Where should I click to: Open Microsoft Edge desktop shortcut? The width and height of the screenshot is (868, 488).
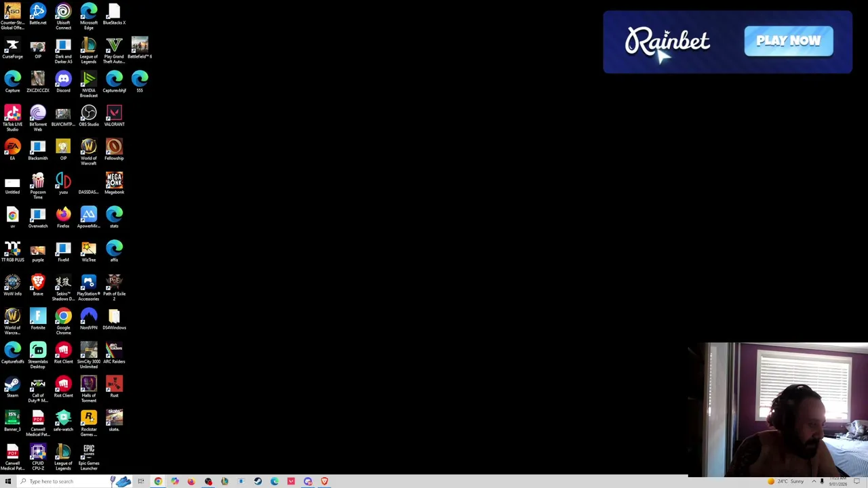click(x=89, y=16)
